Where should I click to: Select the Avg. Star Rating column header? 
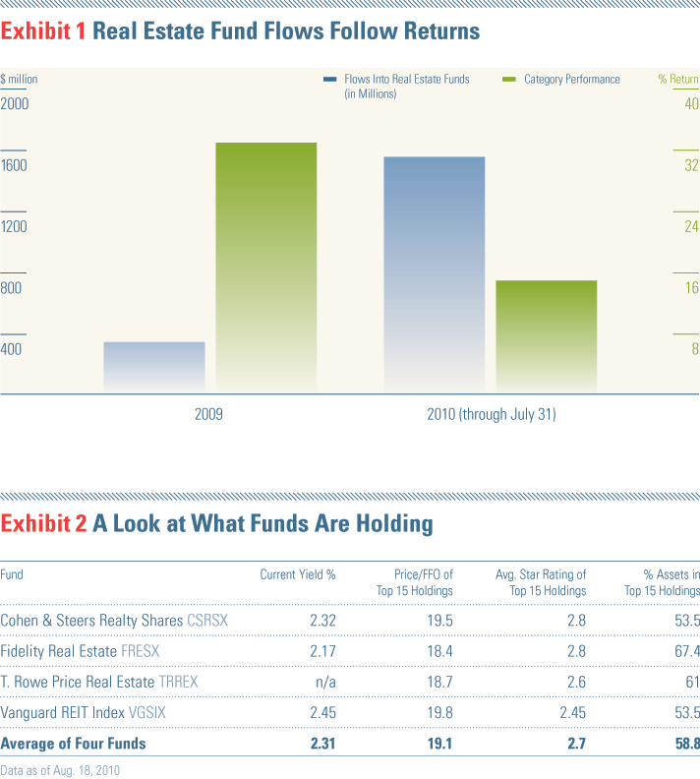[541, 582]
